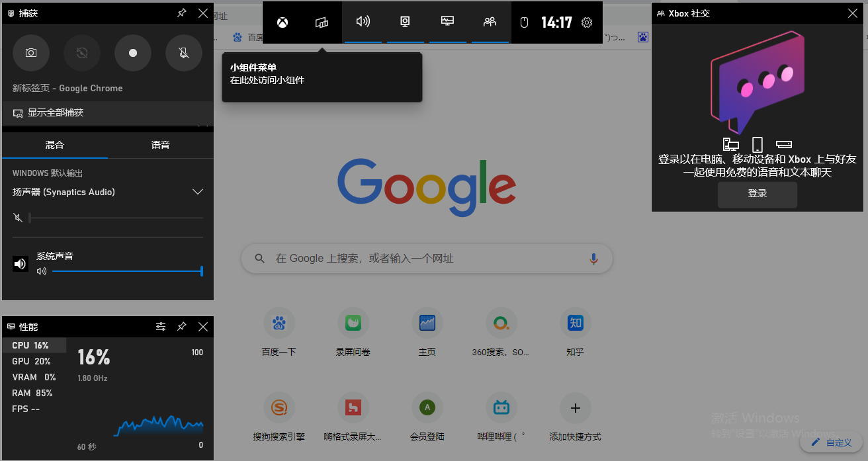Take a screenshot with the camera button
Image resolution: width=868 pixels, height=461 pixels.
point(31,53)
